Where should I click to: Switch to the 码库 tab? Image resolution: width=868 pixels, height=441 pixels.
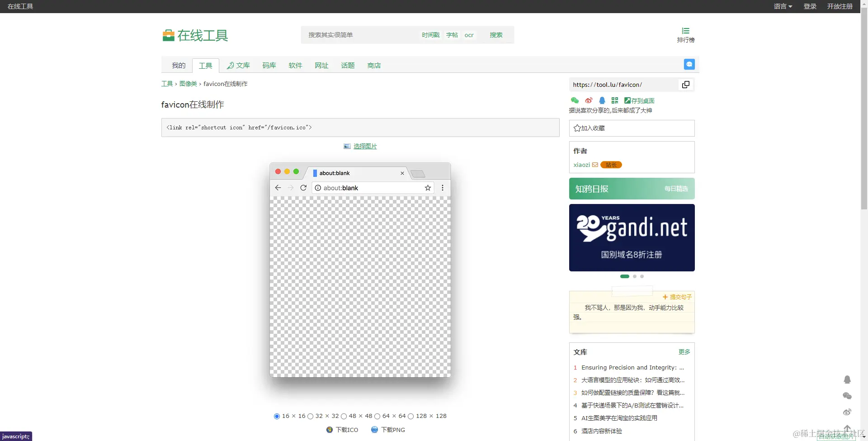269,66
